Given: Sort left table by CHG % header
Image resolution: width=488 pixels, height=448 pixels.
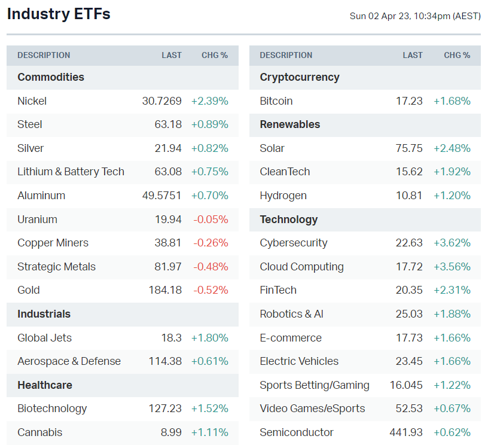Looking at the screenshot, I should click(214, 56).
